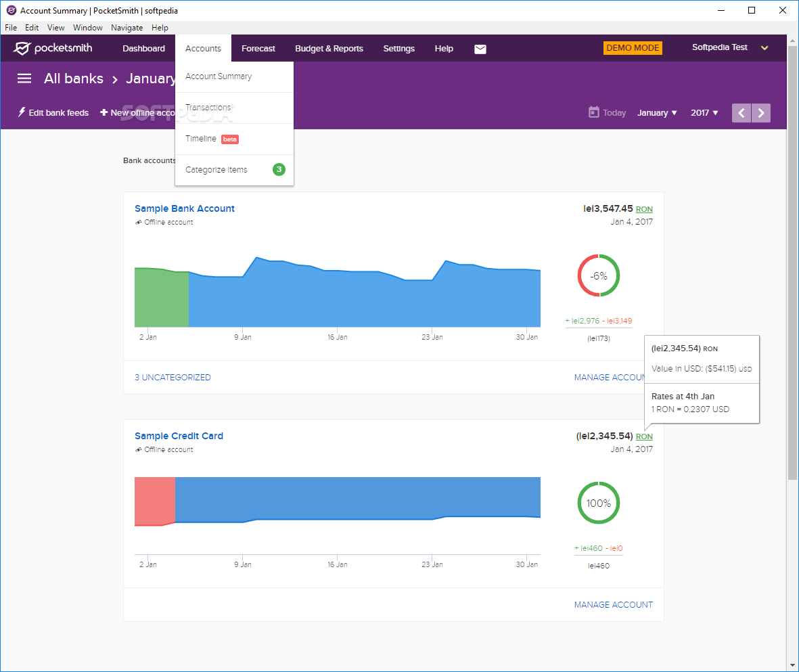The width and height of the screenshot is (799, 672).
Task: Go to previous month arrow
Action: [x=741, y=113]
